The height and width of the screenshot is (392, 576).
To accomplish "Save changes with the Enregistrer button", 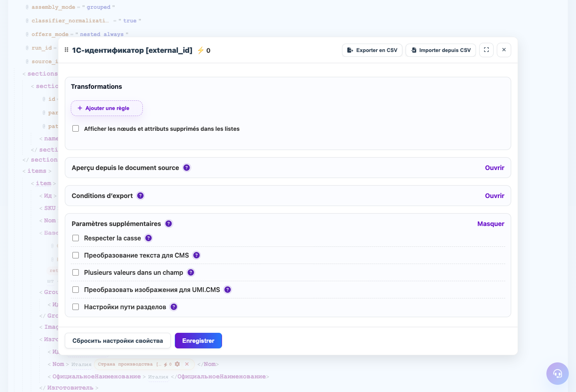I will pos(198,341).
